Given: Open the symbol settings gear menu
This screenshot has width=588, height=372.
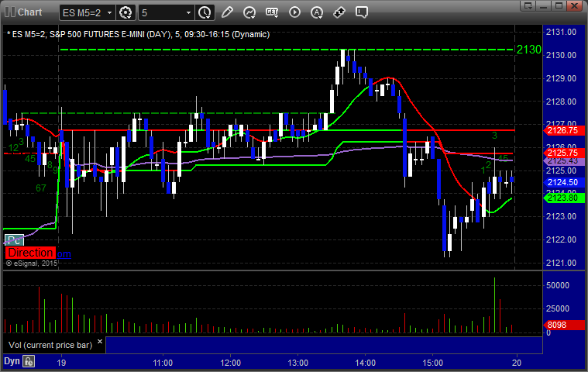Looking at the screenshot, I should point(126,12).
